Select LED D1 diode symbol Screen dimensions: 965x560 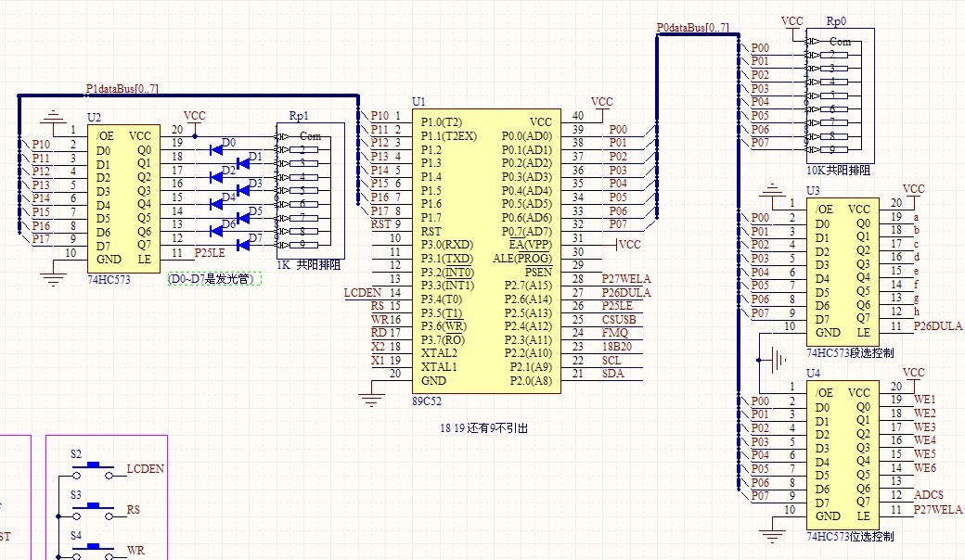[243, 163]
